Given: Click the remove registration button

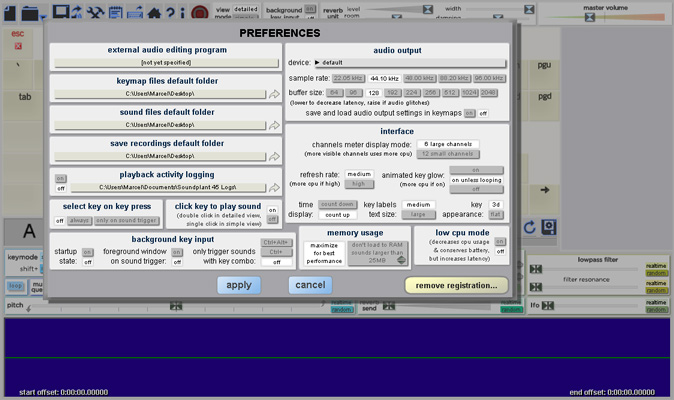Looking at the screenshot, I should click(x=456, y=285).
